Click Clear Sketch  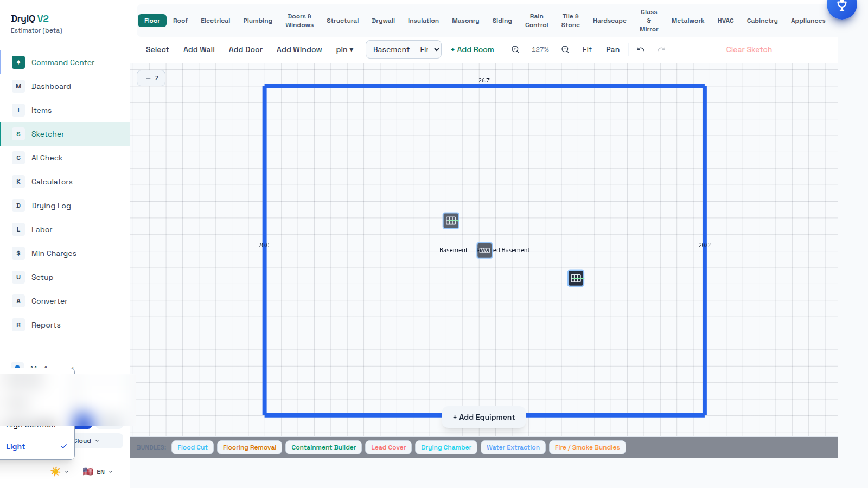click(749, 49)
